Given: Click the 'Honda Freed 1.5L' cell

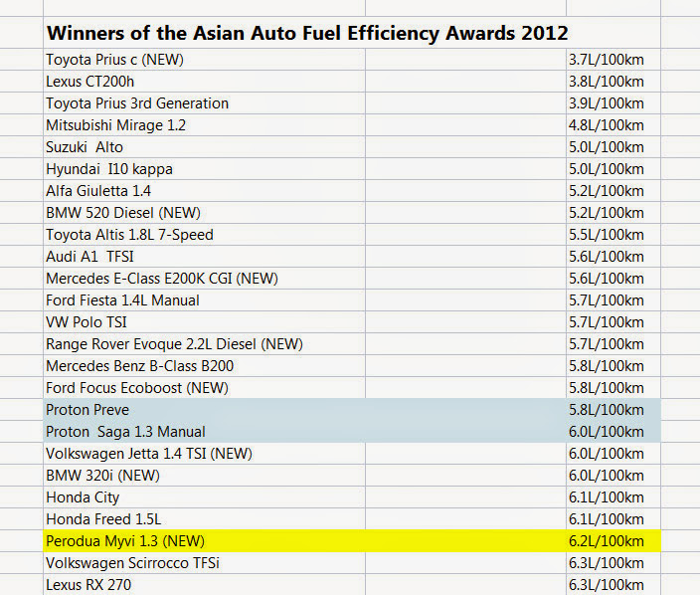Looking at the screenshot, I should [205, 519].
